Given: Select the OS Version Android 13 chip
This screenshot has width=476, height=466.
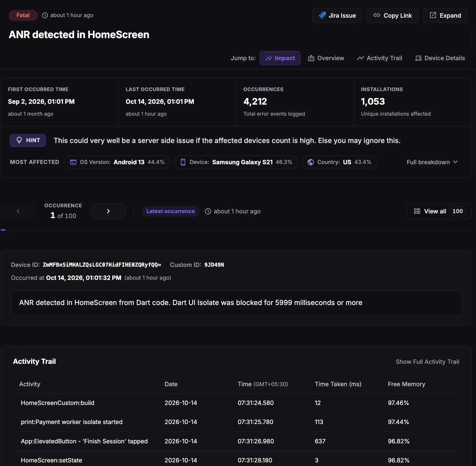Looking at the screenshot, I should pyautogui.click(x=117, y=162).
